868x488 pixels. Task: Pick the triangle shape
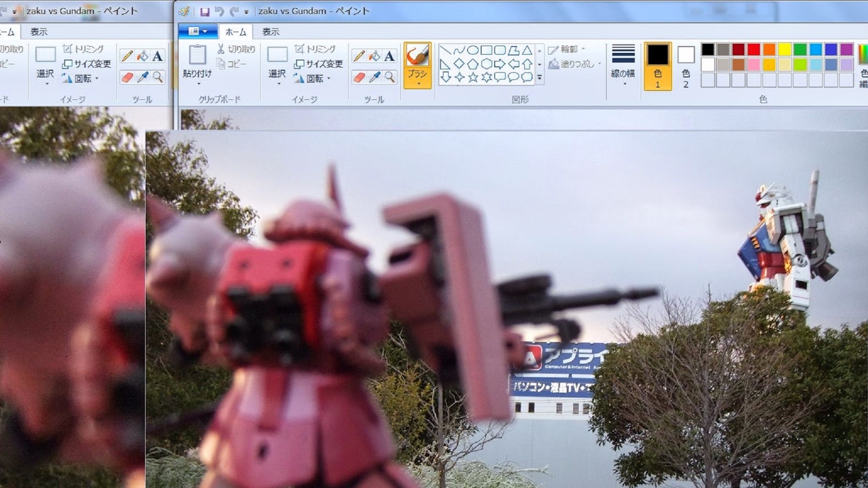527,50
